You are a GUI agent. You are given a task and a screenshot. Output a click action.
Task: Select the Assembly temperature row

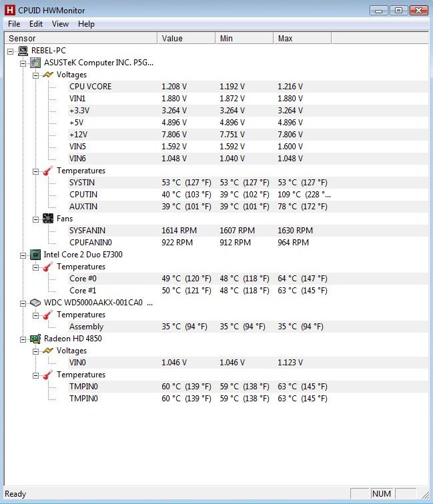248,327
